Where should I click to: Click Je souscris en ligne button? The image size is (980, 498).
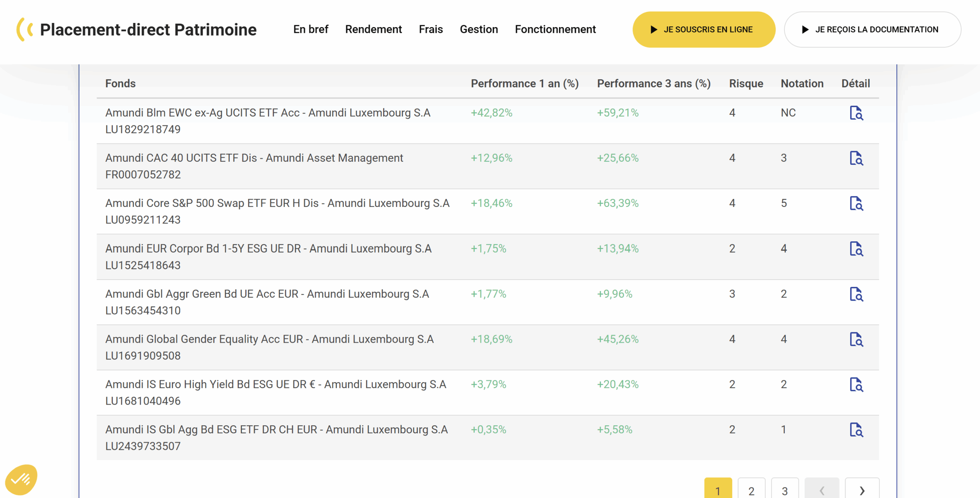[x=704, y=29]
